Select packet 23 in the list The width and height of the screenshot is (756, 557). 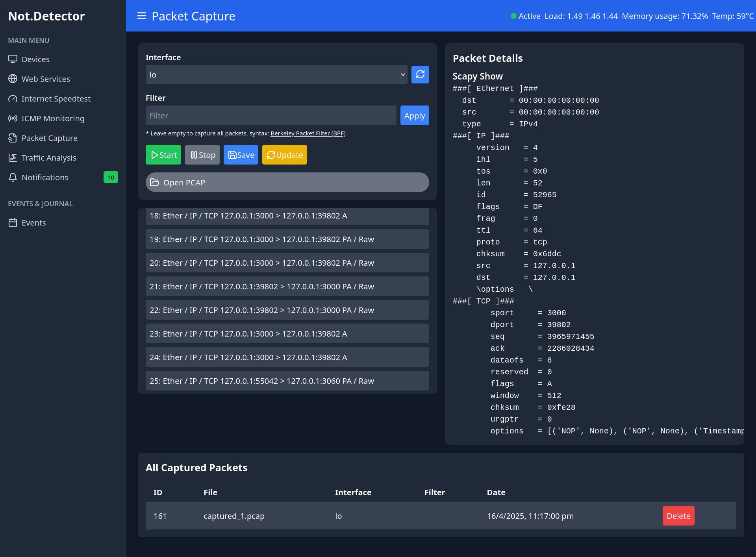coord(287,333)
